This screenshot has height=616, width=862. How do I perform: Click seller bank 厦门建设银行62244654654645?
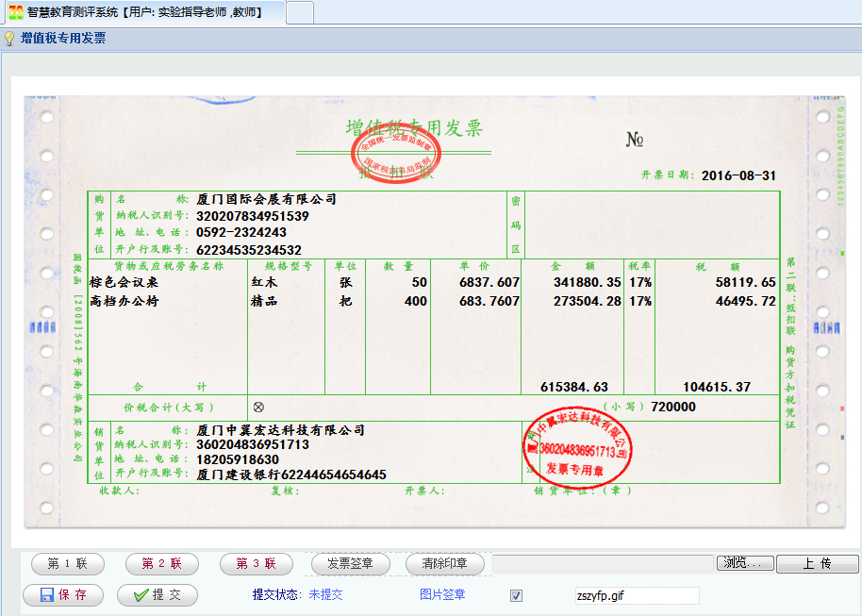tap(291, 474)
